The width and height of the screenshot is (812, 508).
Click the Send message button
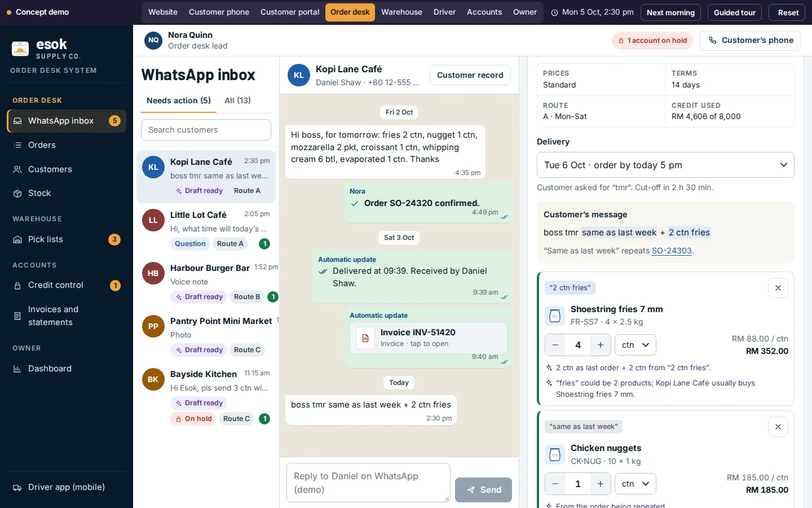point(484,490)
